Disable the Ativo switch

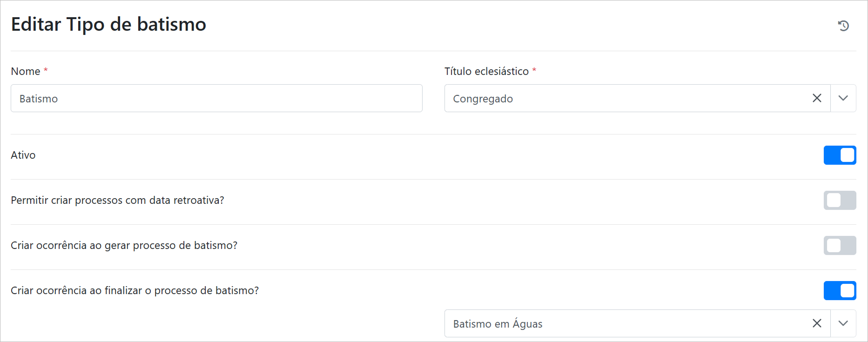tap(840, 155)
